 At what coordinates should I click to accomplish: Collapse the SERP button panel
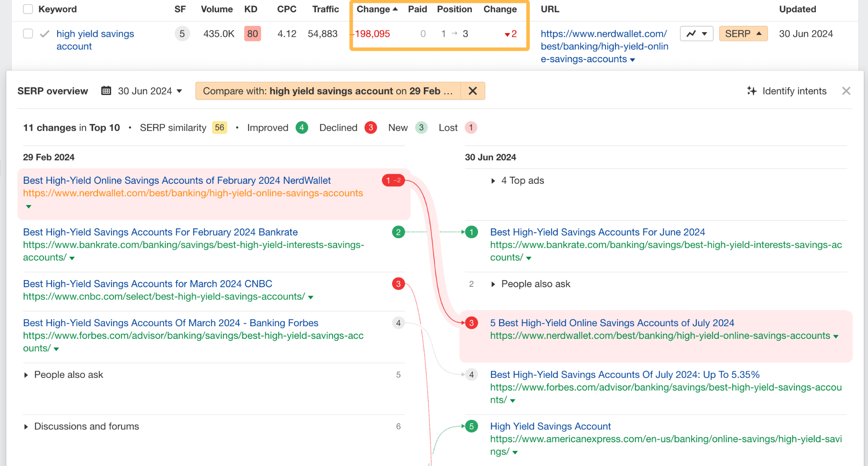click(743, 33)
